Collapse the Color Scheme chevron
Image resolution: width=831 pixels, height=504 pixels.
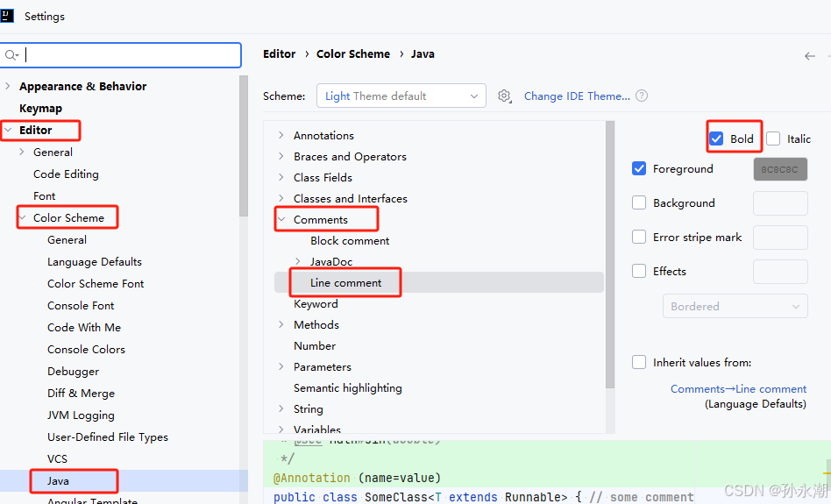click(x=22, y=218)
